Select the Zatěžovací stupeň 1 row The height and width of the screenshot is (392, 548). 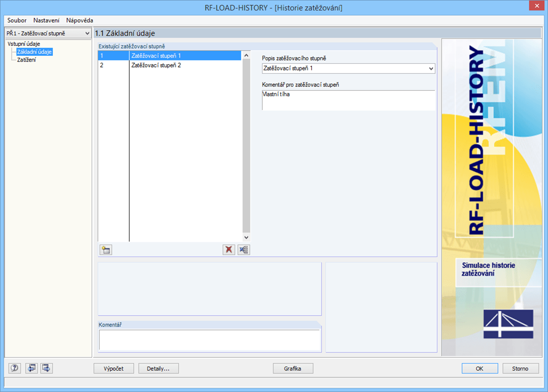click(170, 55)
